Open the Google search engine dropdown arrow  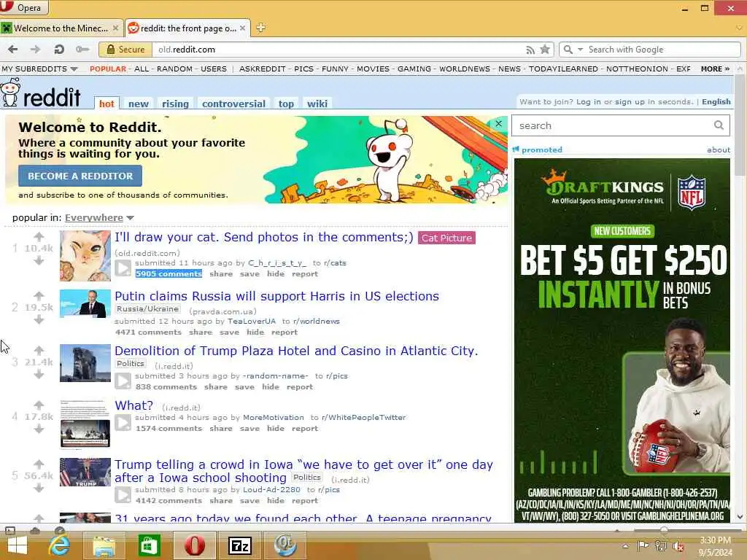(580, 50)
